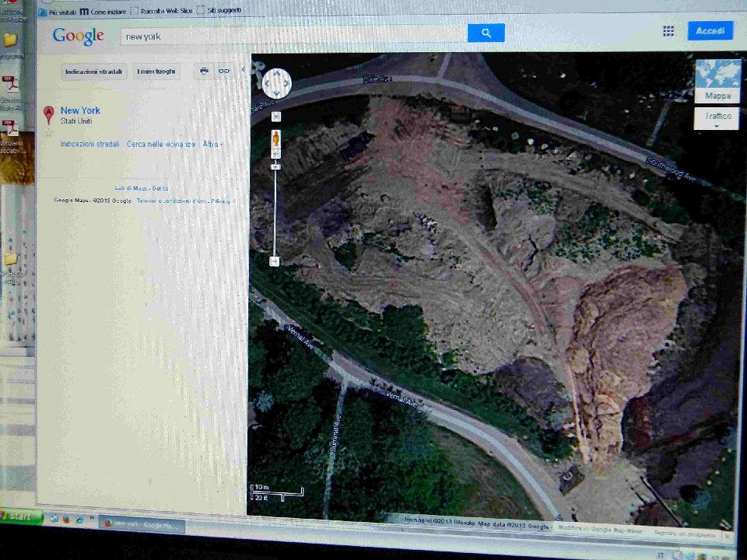
Task: Click the show desktop quick launch icon
Action: point(54,519)
